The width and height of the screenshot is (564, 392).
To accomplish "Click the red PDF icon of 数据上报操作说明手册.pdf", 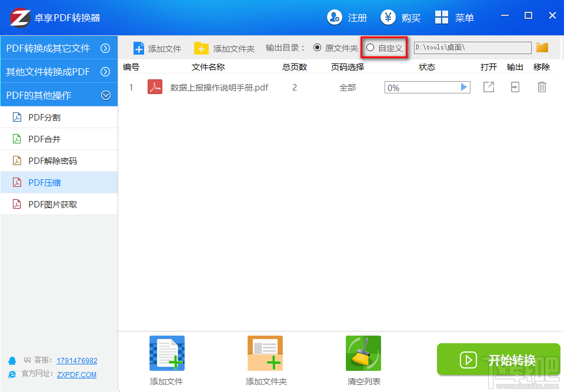I will pyautogui.click(x=155, y=87).
